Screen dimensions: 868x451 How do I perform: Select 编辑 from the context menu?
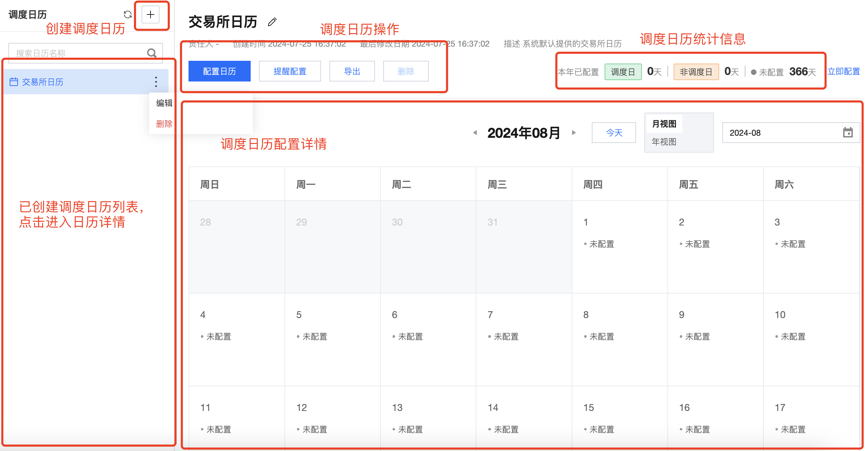pos(164,103)
